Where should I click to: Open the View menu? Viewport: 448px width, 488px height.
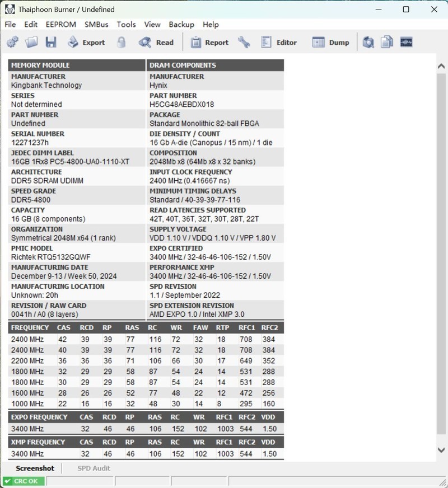tap(152, 24)
